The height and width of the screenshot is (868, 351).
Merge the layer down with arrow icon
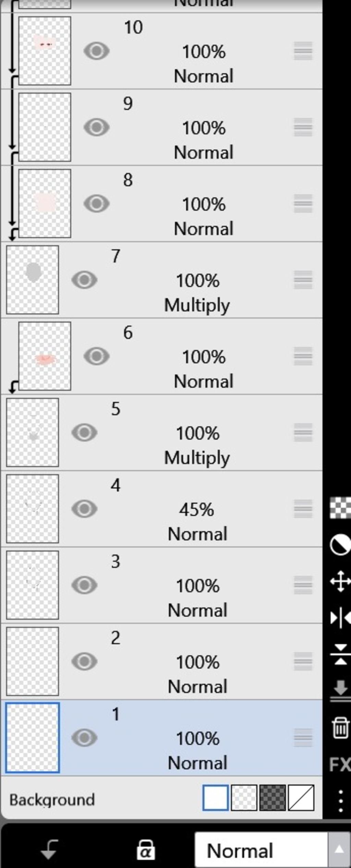[340, 690]
